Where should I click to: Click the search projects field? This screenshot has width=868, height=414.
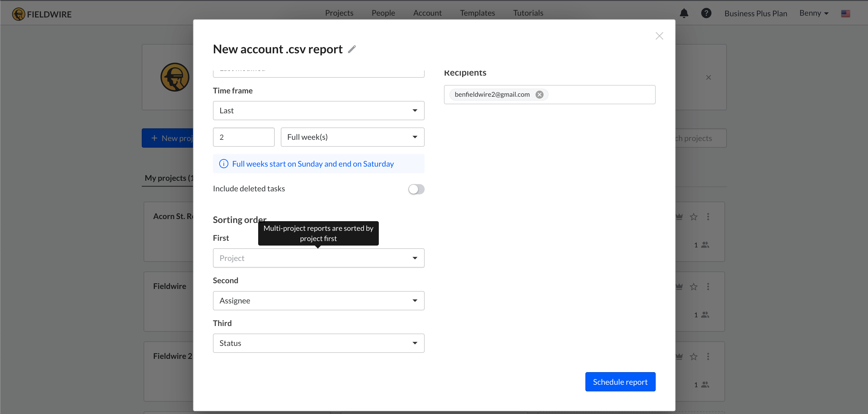(x=701, y=138)
